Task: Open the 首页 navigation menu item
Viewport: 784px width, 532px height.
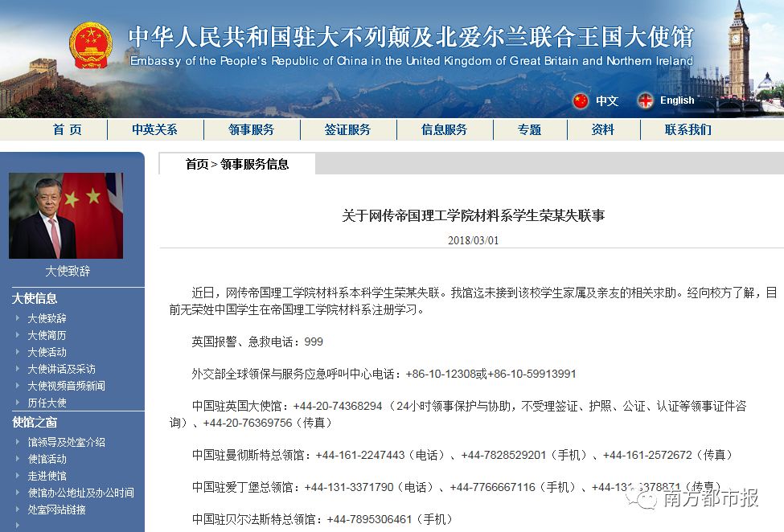Action: pyautogui.click(x=67, y=130)
